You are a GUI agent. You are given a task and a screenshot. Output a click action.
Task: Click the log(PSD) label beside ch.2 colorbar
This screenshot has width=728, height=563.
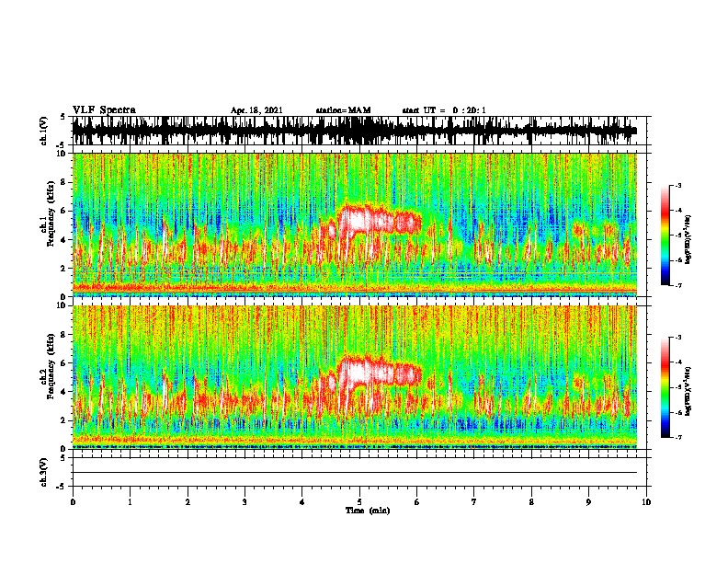pos(688,391)
